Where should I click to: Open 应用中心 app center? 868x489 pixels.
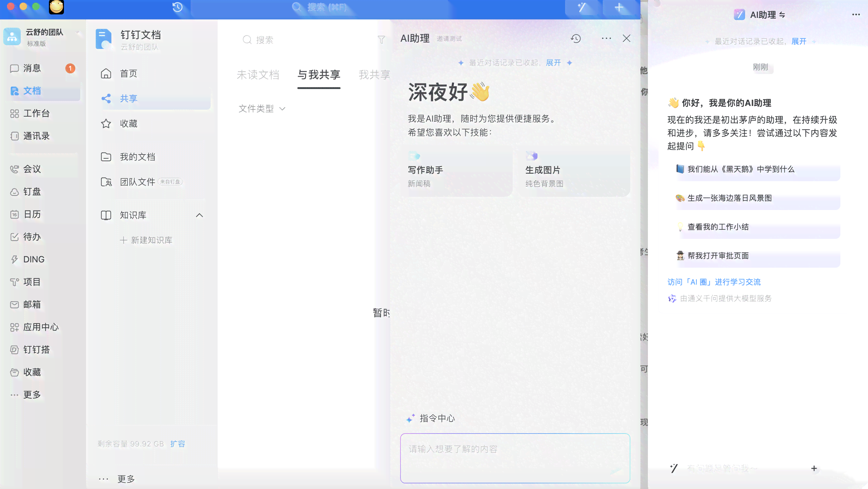[43, 327]
